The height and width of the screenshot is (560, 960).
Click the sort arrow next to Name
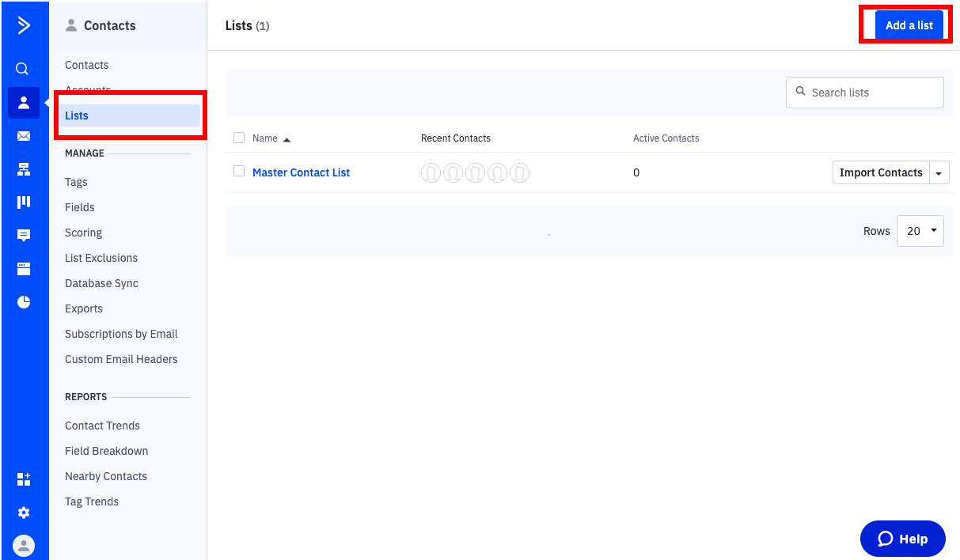[286, 139]
